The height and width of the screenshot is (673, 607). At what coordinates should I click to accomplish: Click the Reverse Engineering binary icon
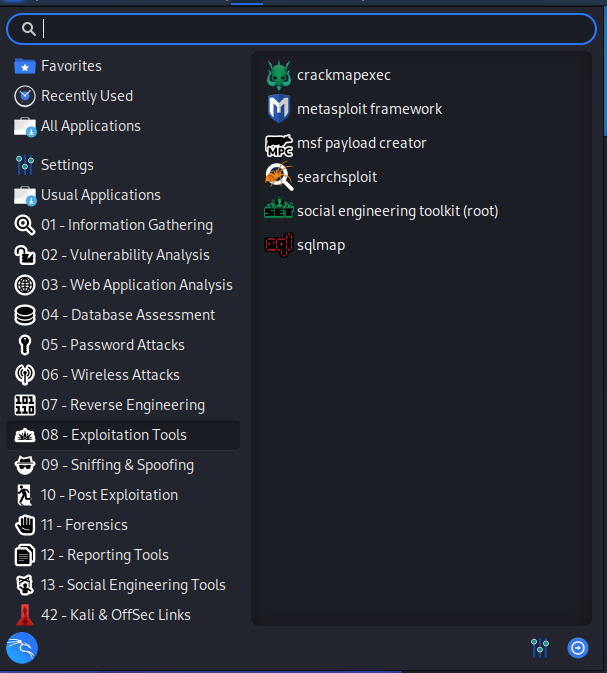pos(25,405)
